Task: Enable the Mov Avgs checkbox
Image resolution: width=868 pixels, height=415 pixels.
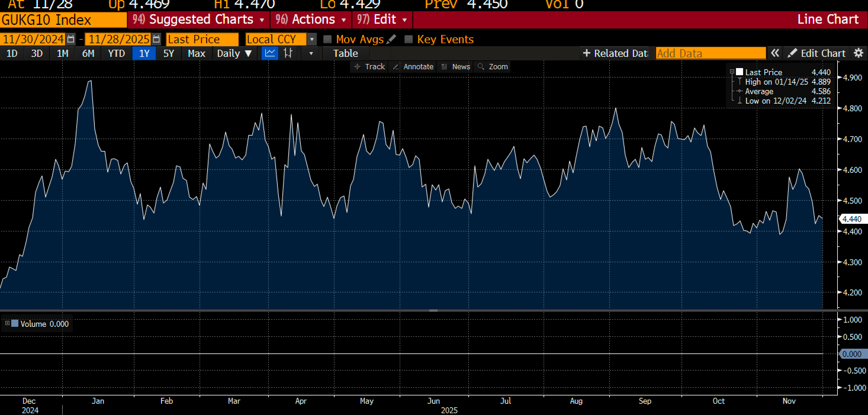Action: [327, 39]
